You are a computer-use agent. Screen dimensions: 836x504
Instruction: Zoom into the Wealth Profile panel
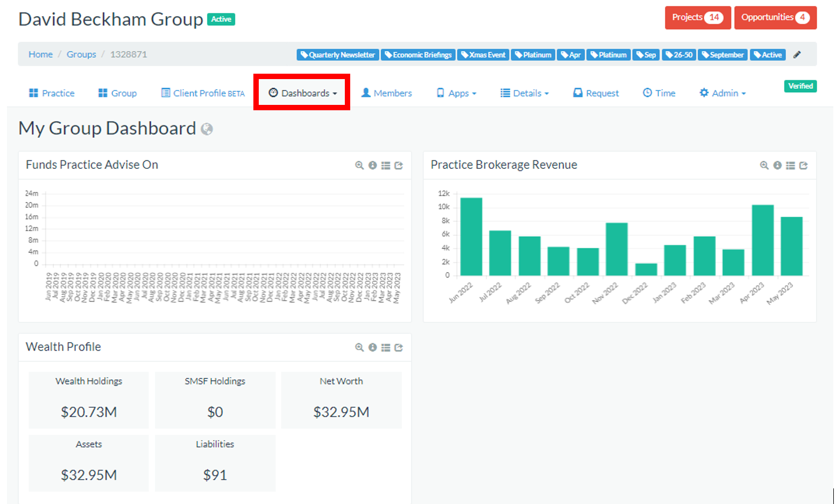coord(359,348)
